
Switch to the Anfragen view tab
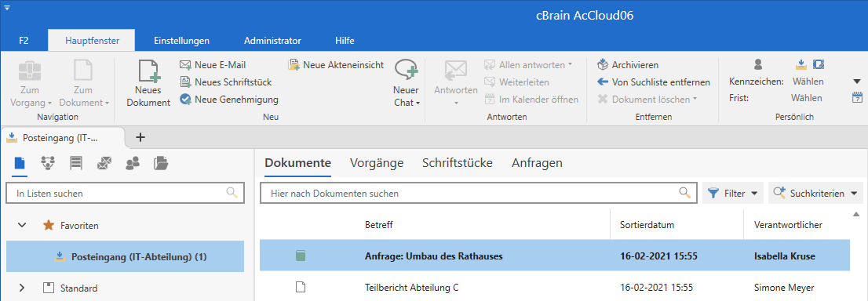pyautogui.click(x=537, y=163)
